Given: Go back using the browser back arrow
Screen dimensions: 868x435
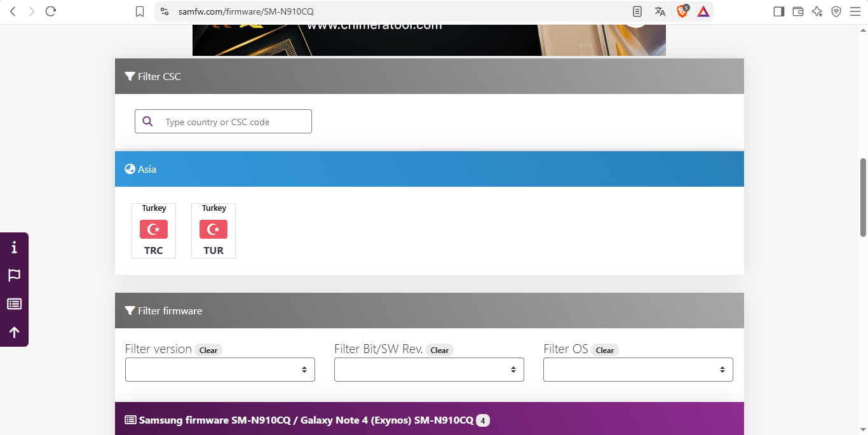Looking at the screenshot, I should pyautogui.click(x=13, y=11).
